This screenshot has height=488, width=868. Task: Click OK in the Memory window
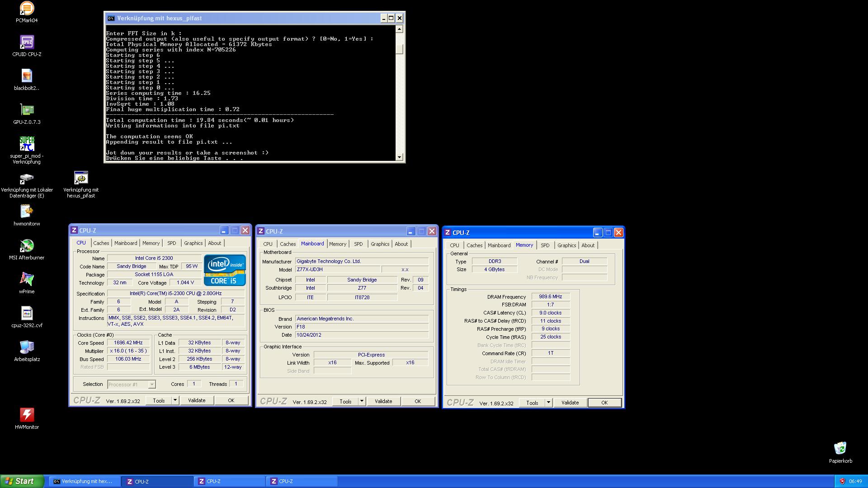click(x=604, y=403)
